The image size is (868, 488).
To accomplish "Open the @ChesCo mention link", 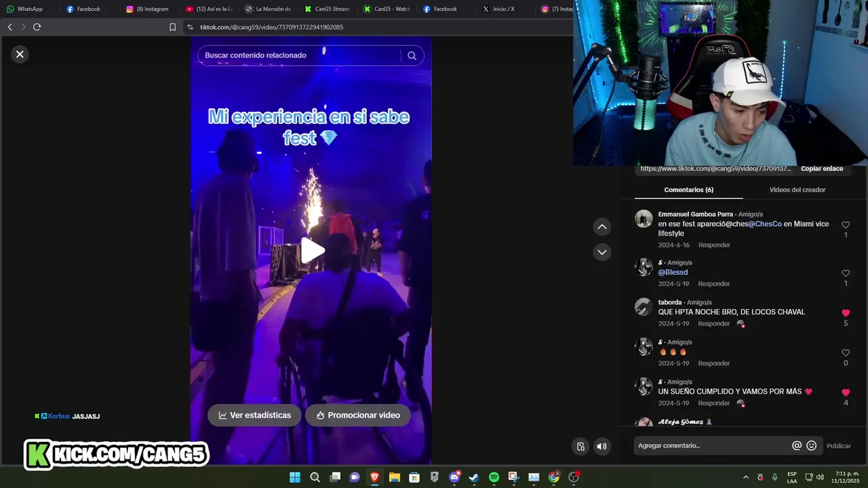I will 765,224.
